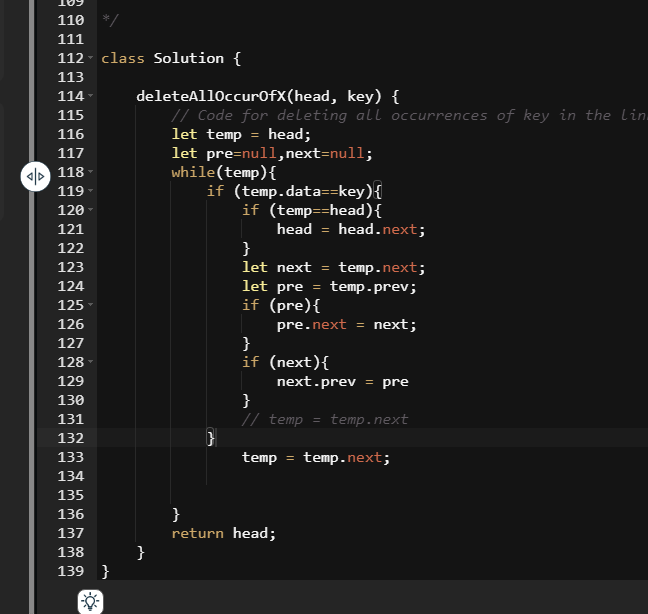
Task: Click on 'if (temp.data==key){' condition
Action: click(x=294, y=191)
